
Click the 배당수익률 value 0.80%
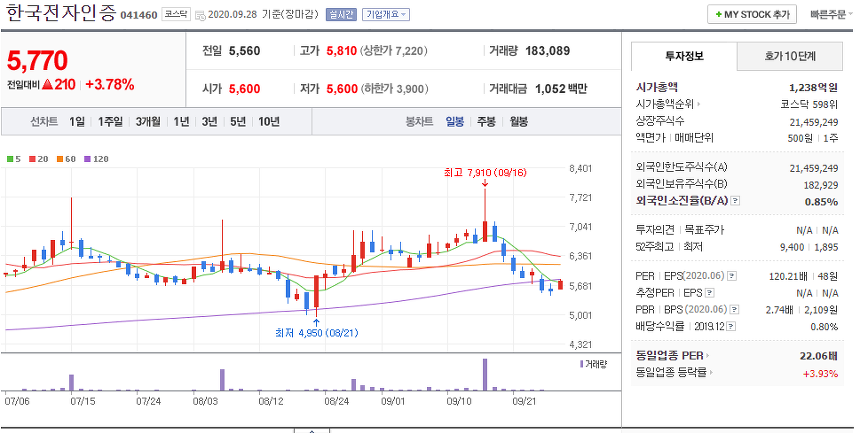tap(824, 327)
